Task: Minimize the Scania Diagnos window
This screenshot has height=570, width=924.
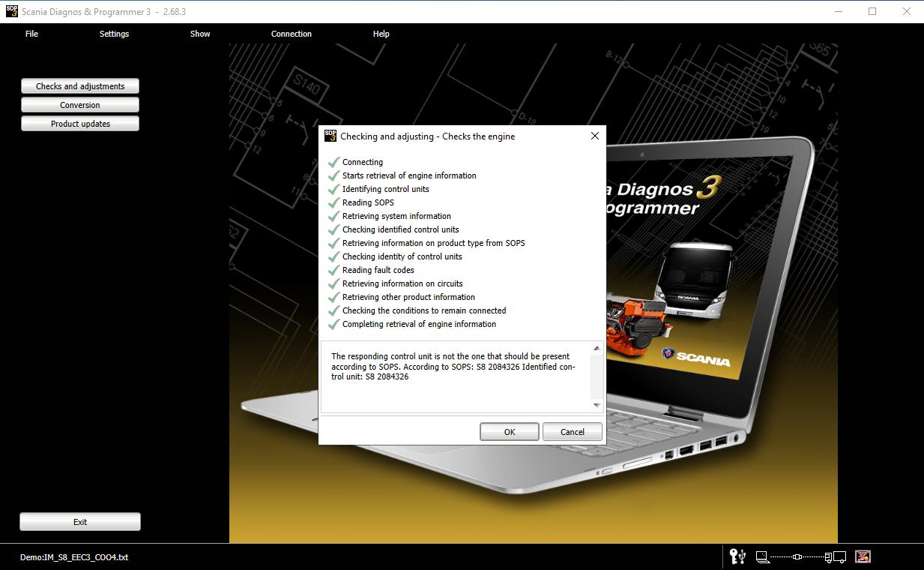Action: click(838, 11)
